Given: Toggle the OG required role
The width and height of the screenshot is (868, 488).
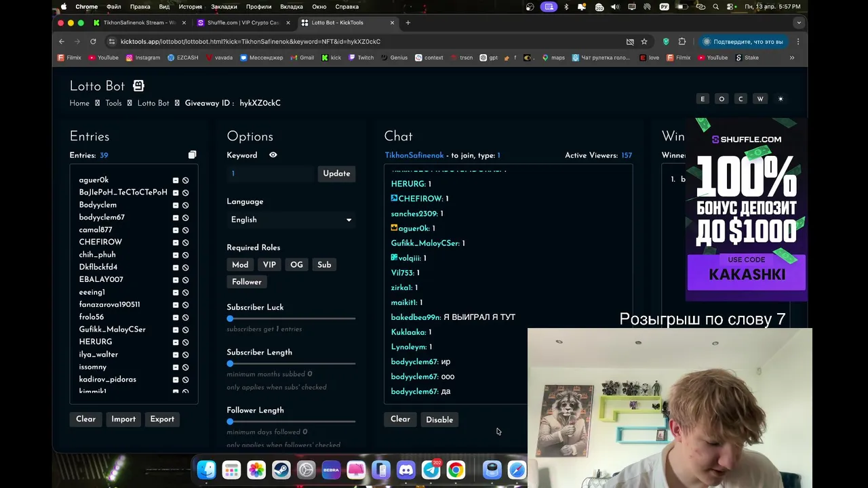Looking at the screenshot, I should tap(296, 265).
